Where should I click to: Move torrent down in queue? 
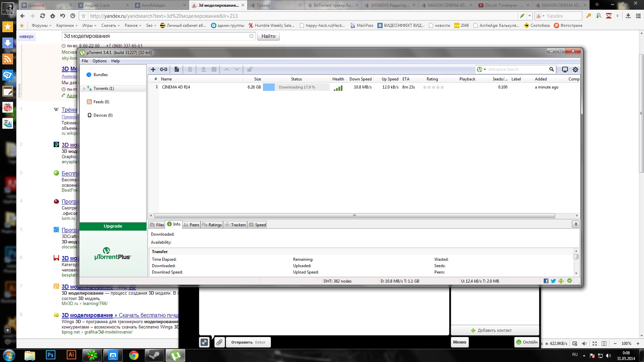[x=237, y=69]
